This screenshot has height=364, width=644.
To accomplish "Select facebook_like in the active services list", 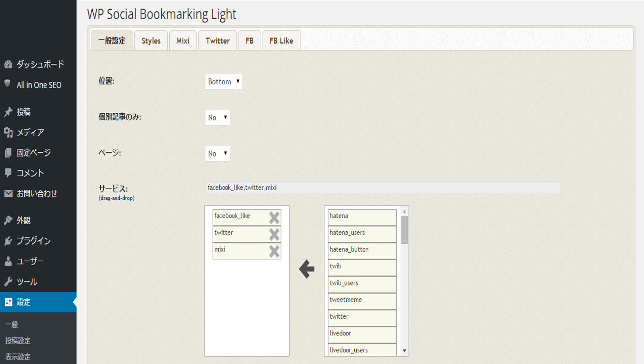I will click(247, 217).
